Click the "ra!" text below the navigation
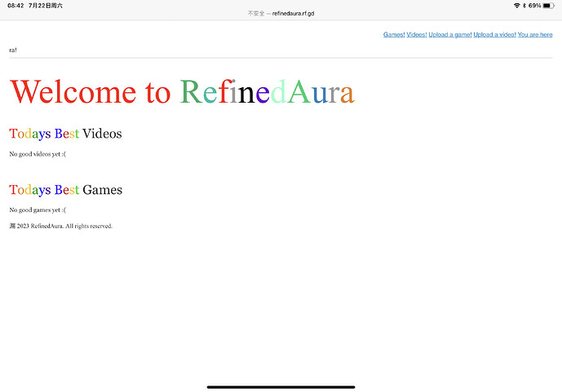This screenshot has width=562, height=392. coord(13,51)
